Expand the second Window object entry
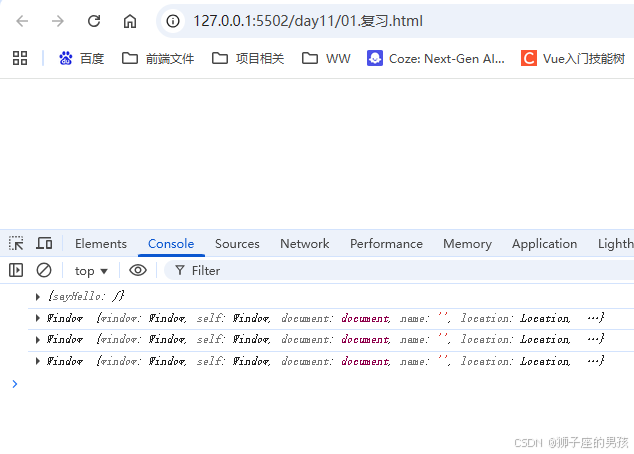Viewport: 634px width, 454px height. click(38, 340)
